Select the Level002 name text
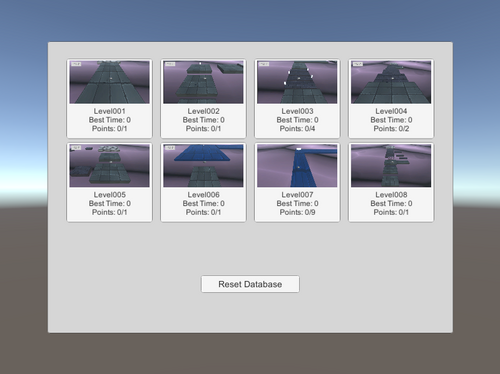500x374 pixels. (203, 111)
